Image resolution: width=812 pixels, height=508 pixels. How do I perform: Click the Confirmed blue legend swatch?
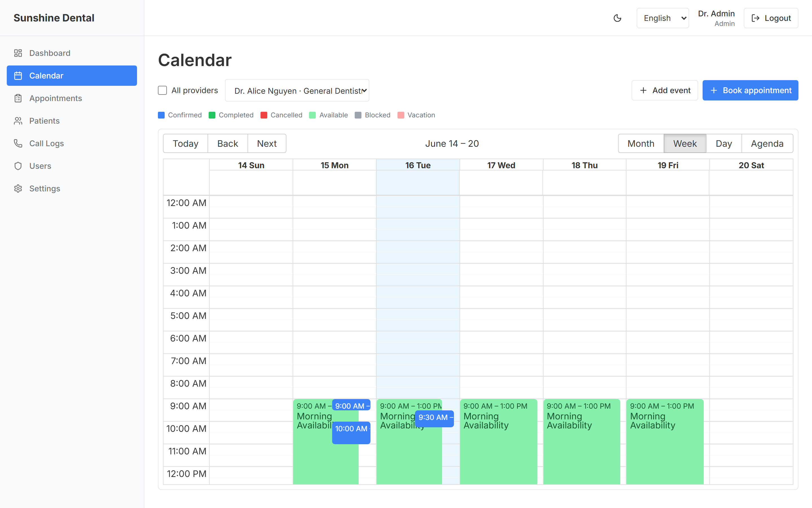[161, 115]
